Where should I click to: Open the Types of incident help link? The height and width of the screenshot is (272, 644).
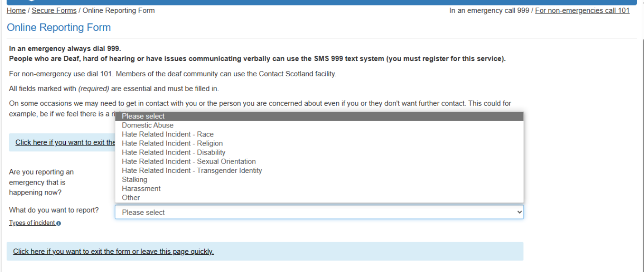32,223
